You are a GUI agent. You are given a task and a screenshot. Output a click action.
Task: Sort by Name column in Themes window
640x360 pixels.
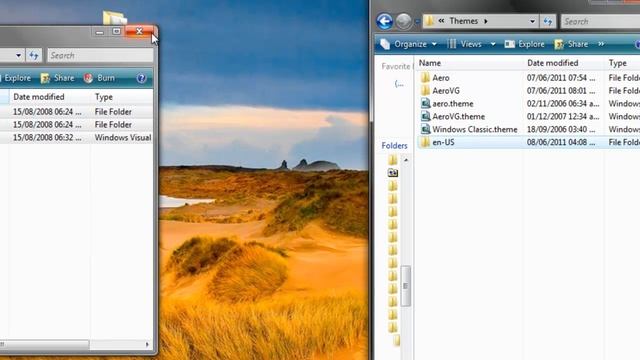[x=430, y=63]
